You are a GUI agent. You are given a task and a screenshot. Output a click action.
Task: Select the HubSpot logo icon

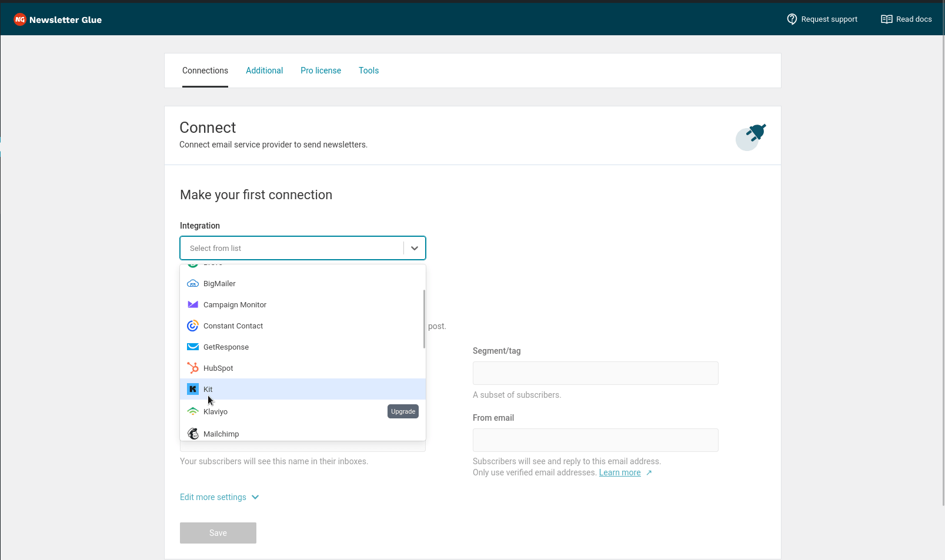coord(193,368)
